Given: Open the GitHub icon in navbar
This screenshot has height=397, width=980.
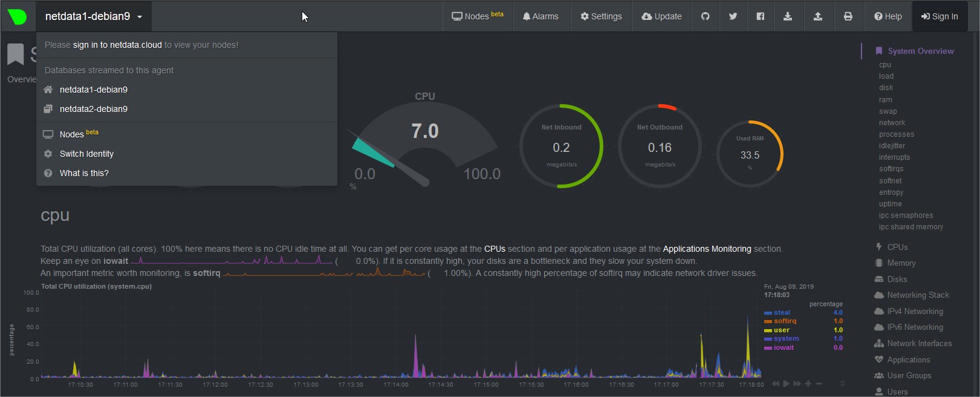Looking at the screenshot, I should [705, 16].
